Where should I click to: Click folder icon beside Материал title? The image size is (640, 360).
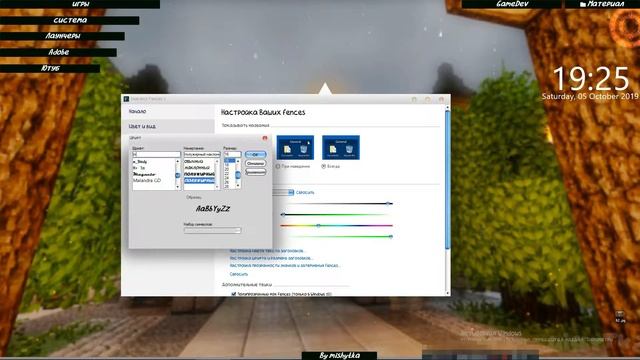[582, 4]
